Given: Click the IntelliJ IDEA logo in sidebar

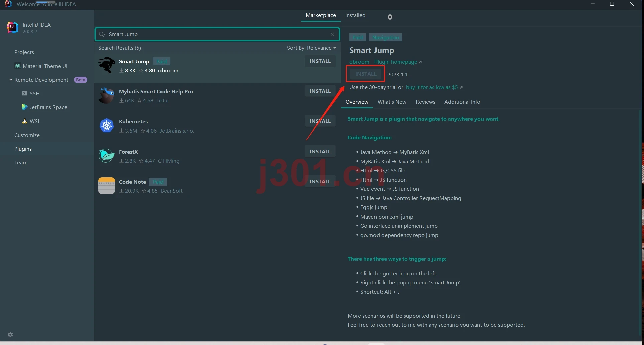Looking at the screenshot, I should click(13, 27).
